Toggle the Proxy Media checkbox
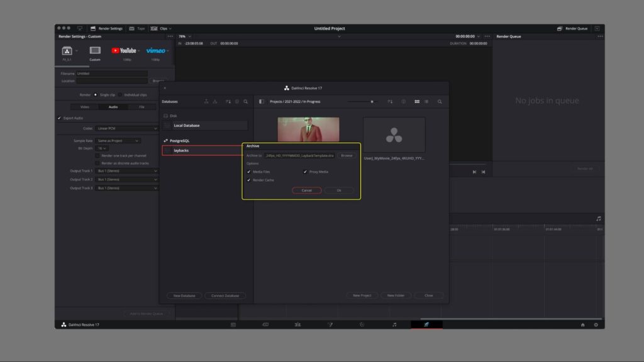The height and width of the screenshot is (362, 644). (305, 172)
